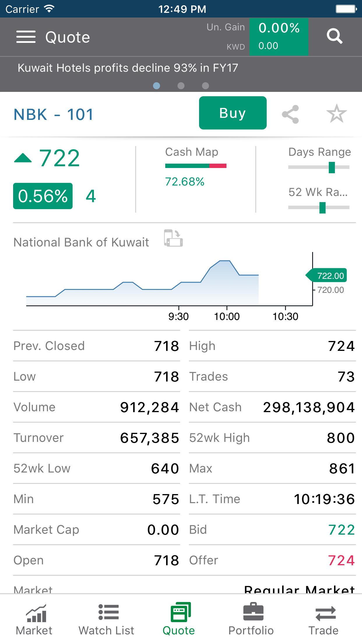Switch to the Watch List tab
Screen dimensions: 362x644
pyautogui.click(x=106, y=619)
